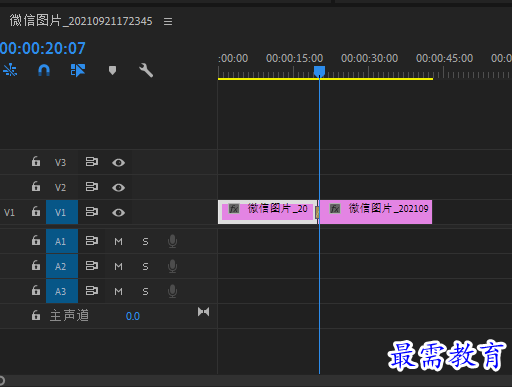512x387 pixels.
Task: Enable voice-over record on A2
Action: (x=172, y=266)
